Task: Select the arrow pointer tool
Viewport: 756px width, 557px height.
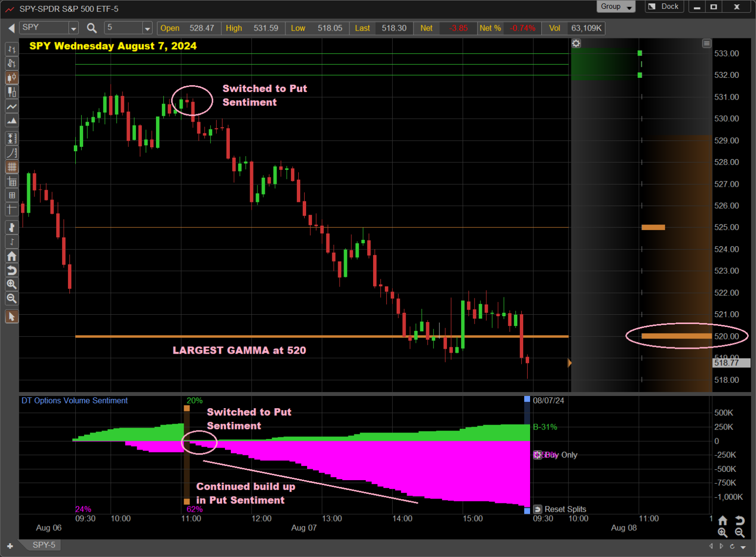Action: 11,317
